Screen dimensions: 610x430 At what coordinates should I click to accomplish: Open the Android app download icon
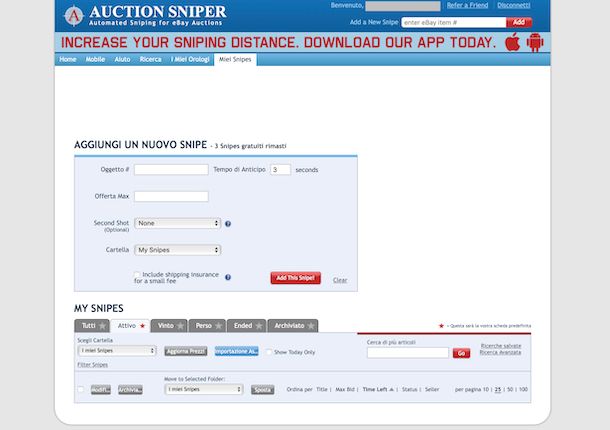(x=535, y=42)
